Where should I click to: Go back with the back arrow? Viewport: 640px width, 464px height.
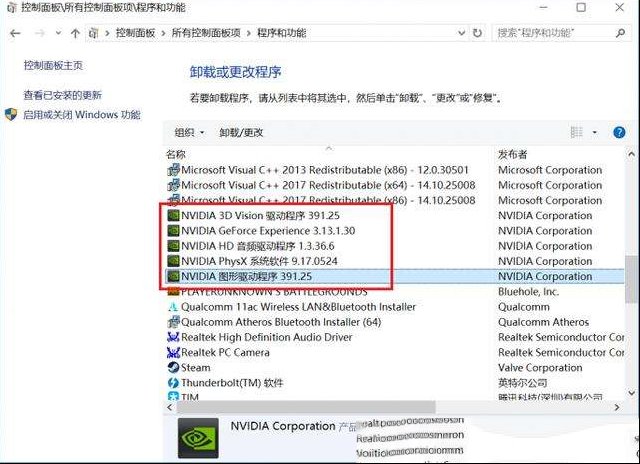[15, 33]
